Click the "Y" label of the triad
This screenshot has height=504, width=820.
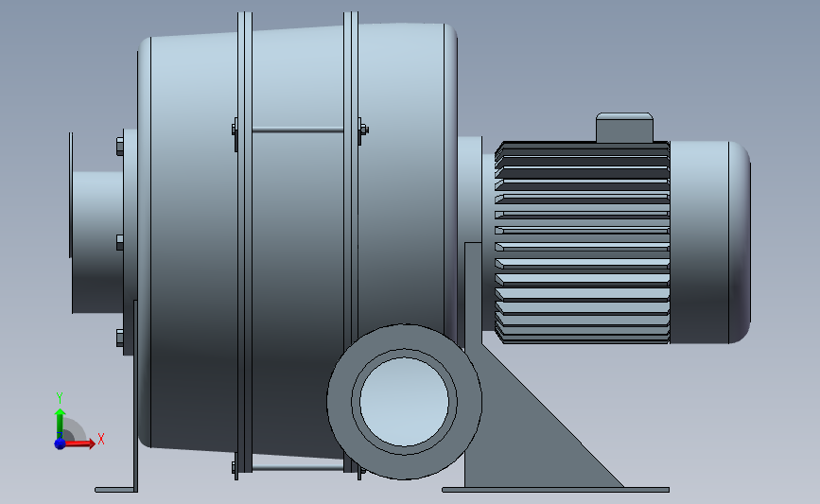(x=60, y=398)
